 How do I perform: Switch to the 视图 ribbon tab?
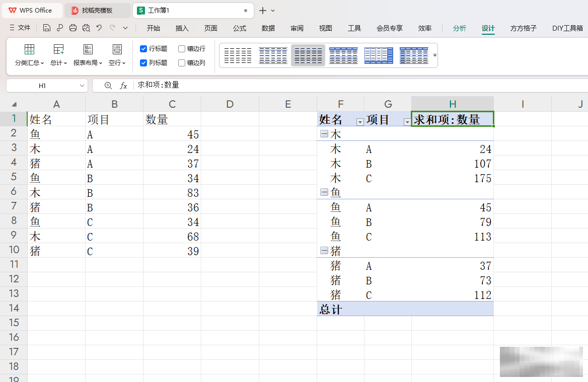(x=326, y=28)
